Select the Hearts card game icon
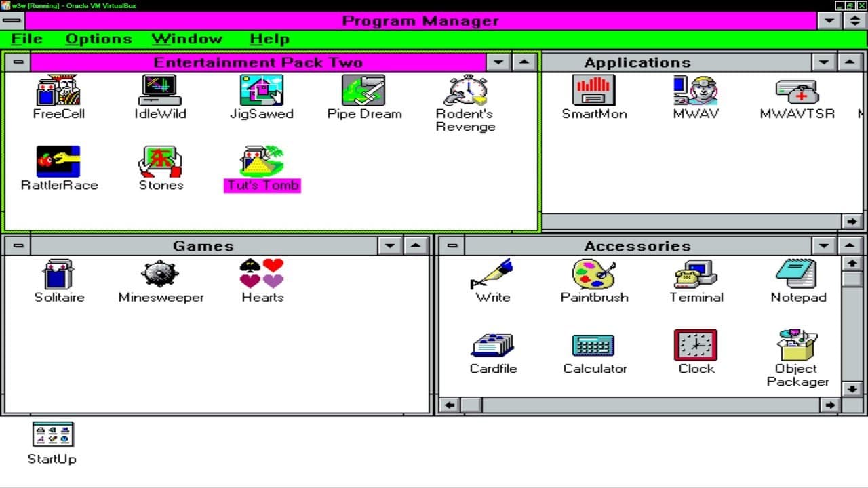This screenshot has height=488, width=868. [x=262, y=274]
